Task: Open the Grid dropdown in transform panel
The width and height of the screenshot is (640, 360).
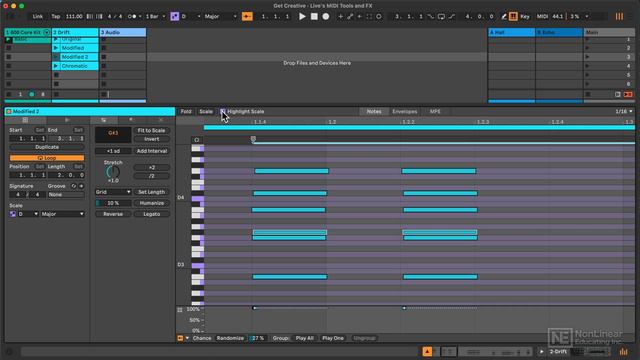Action: pos(113,192)
